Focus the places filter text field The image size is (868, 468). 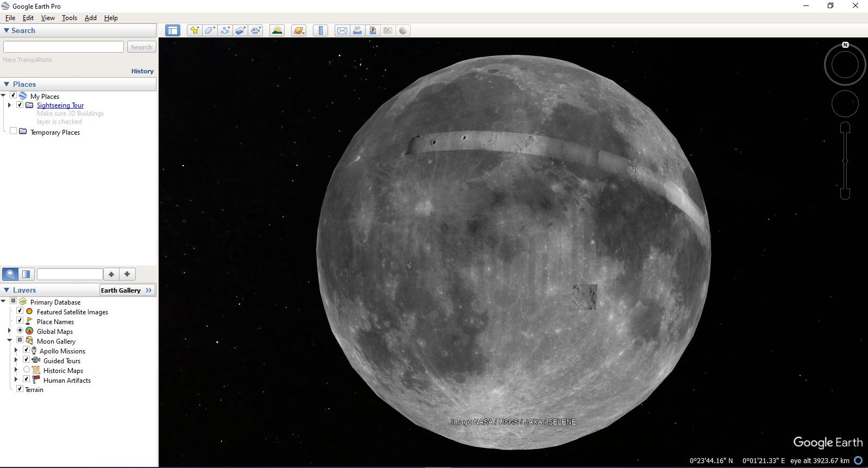click(x=70, y=274)
